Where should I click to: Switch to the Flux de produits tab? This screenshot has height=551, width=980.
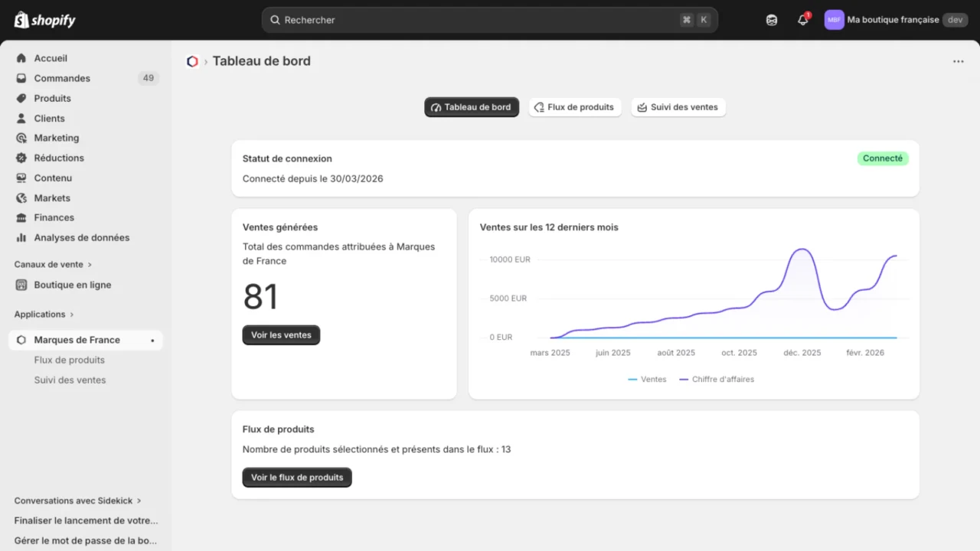575,107
